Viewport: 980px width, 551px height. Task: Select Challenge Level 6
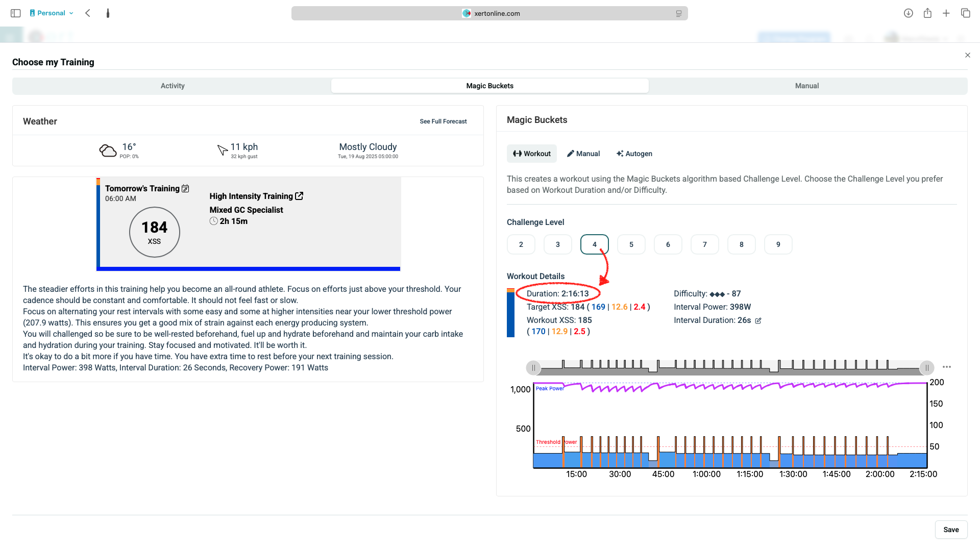pyautogui.click(x=668, y=244)
